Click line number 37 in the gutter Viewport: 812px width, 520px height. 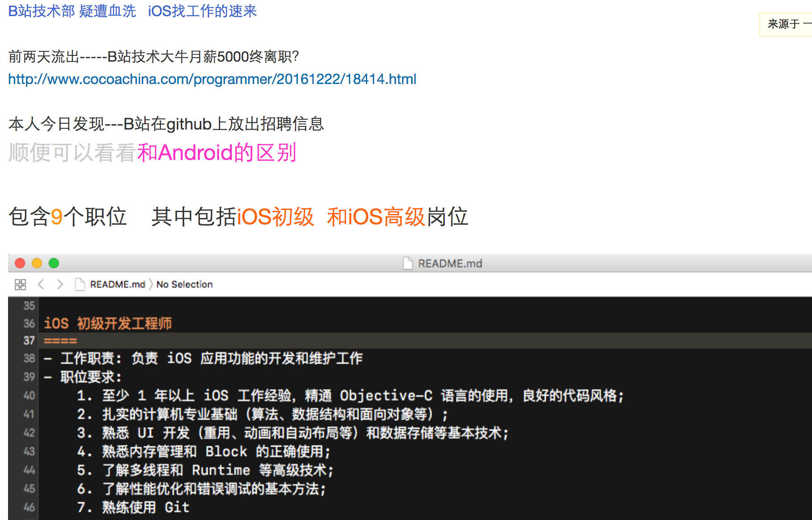pyautogui.click(x=29, y=341)
